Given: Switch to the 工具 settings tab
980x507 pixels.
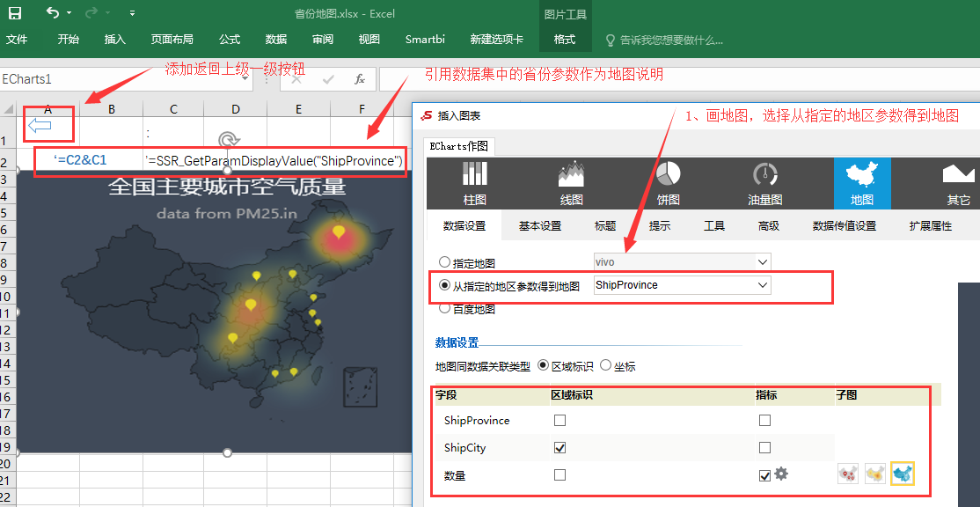Looking at the screenshot, I should point(714,225).
